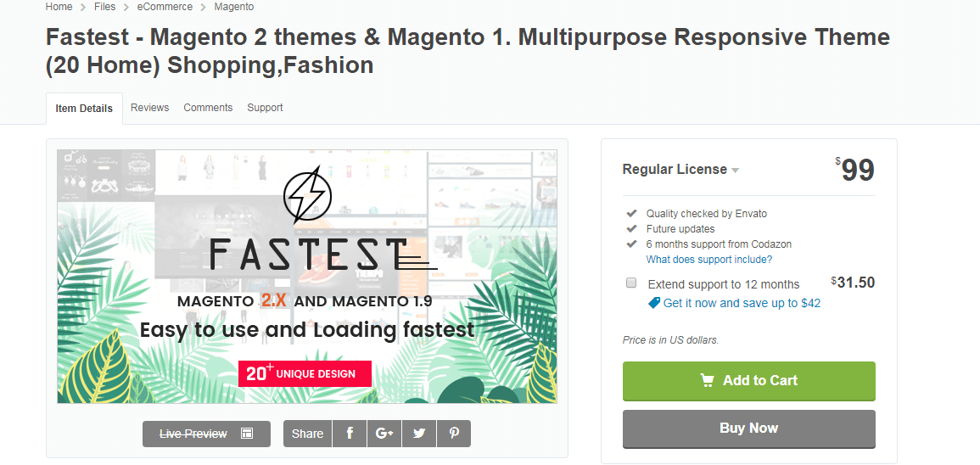Open the Item Details tab
The height and width of the screenshot is (465, 980).
tap(84, 109)
